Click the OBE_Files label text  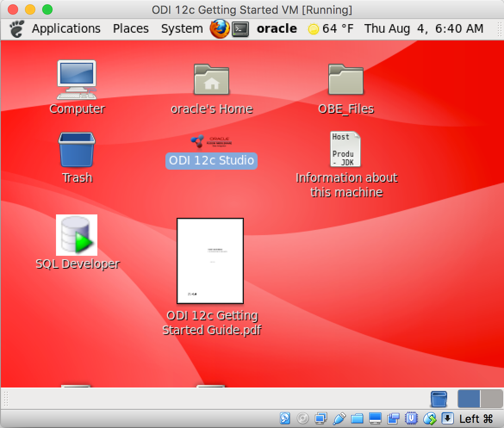click(346, 109)
